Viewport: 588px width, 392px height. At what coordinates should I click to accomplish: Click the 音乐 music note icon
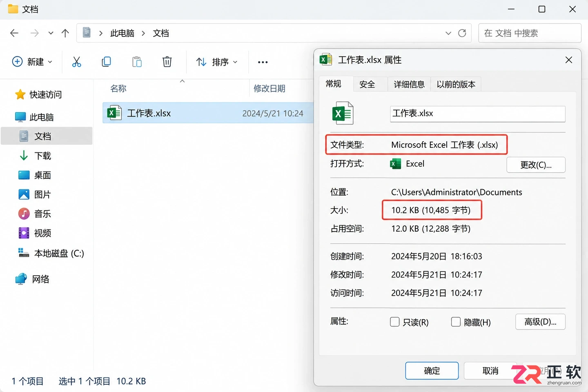coord(24,214)
